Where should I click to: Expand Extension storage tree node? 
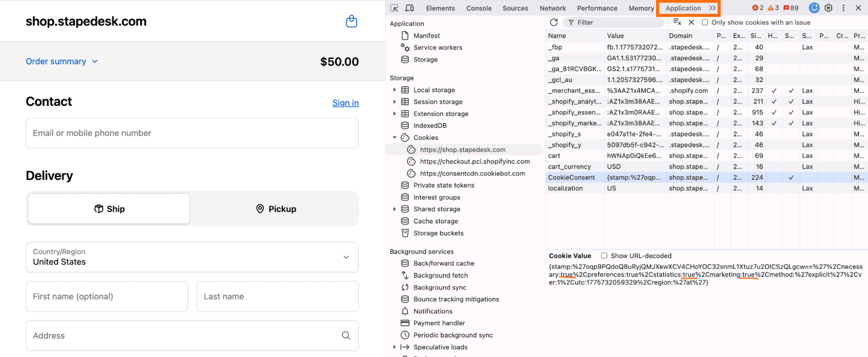pos(394,114)
